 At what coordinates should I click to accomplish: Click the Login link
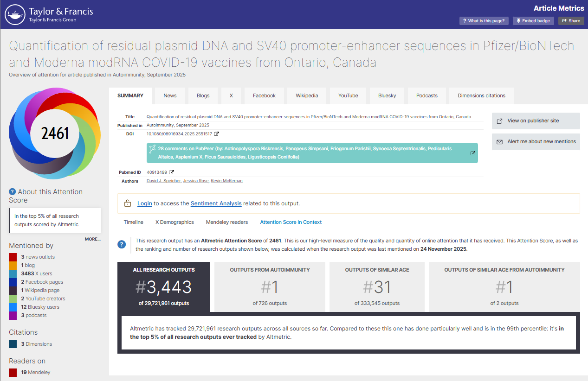pyautogui.click(x=145, y=203)
